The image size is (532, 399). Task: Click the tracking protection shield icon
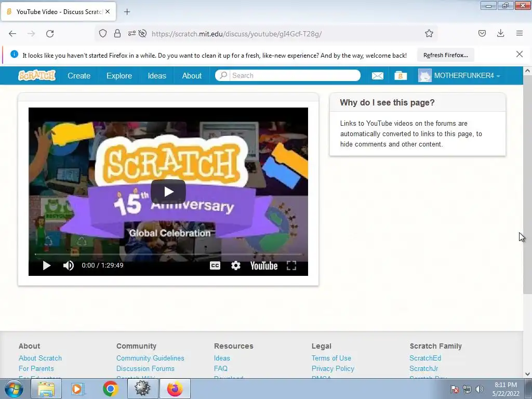103,33
